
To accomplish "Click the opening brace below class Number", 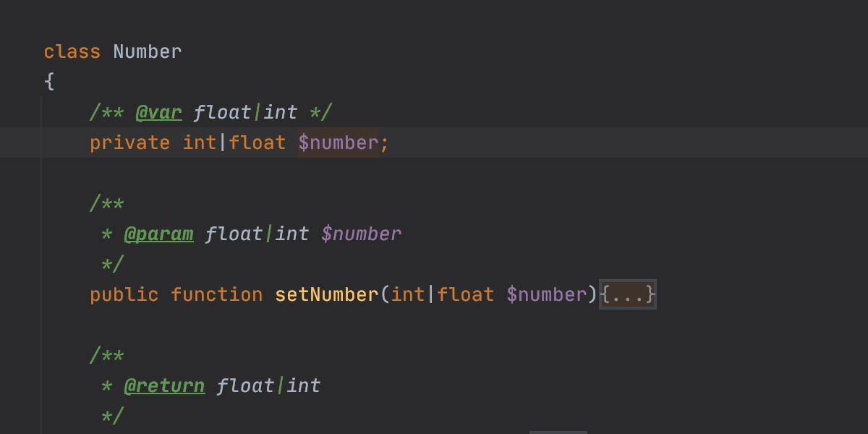I will click(x=49, y=82).
